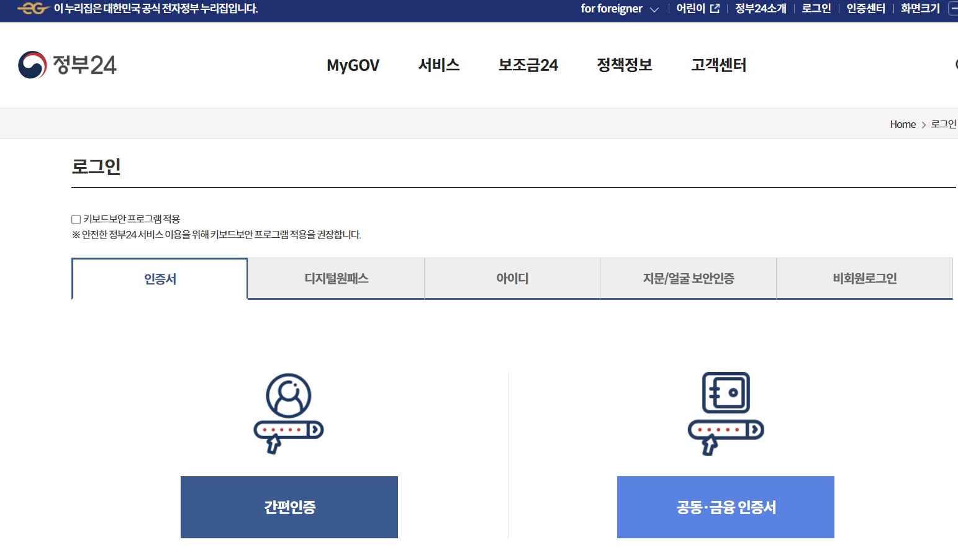Open the 보조금24 menu

click(528, 65)
